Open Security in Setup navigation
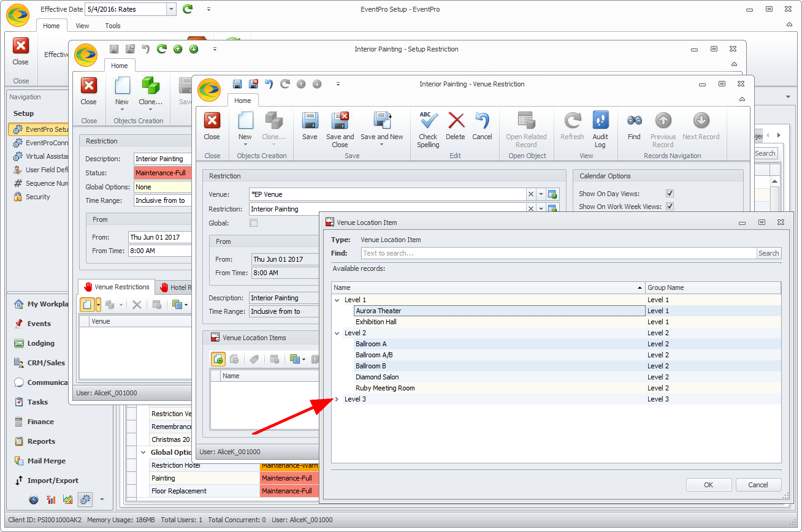This screenshot has width=802, height=532. 38,197
